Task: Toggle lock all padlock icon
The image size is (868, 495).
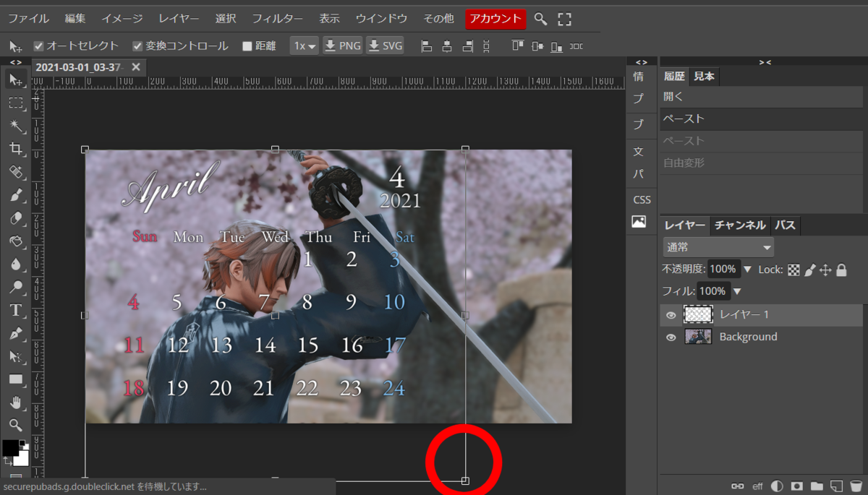Action: tap(841, 270)
